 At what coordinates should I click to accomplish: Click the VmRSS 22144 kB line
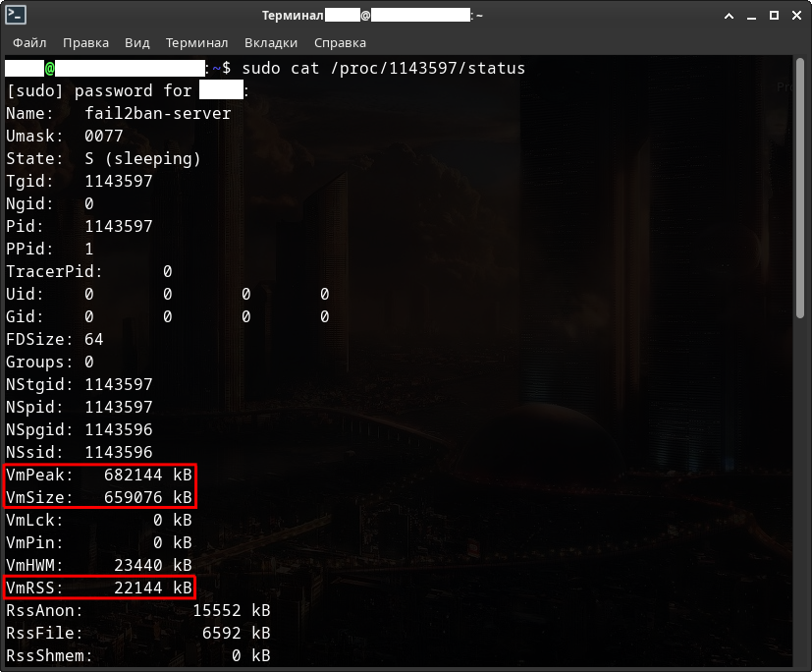click(99, 588)
